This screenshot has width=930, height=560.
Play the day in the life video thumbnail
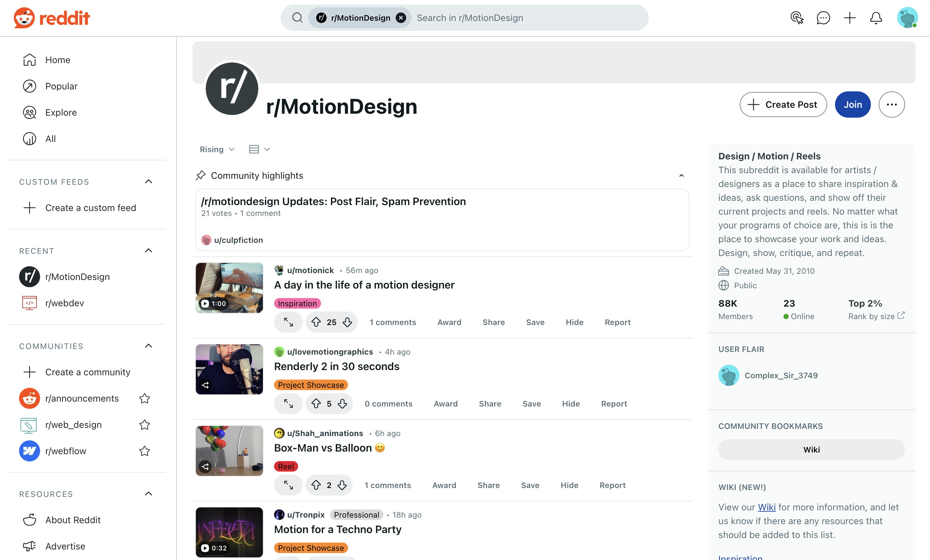pos(229,288)
